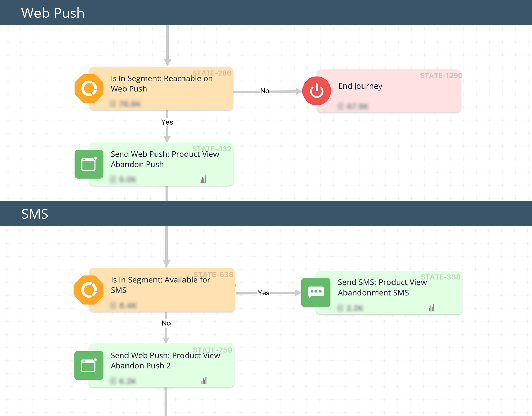Click the STATE-1290 identifier label
The image size is (532, 416).
coord(441,76)
